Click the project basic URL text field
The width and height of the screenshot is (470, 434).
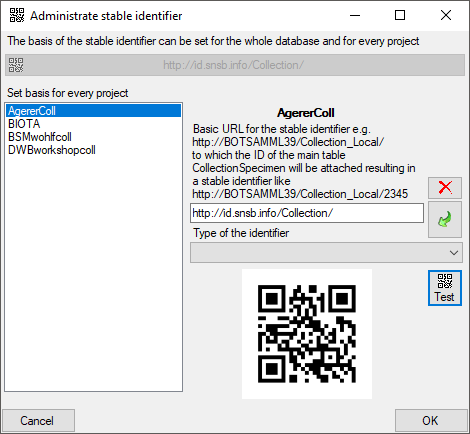pos(307,213)
